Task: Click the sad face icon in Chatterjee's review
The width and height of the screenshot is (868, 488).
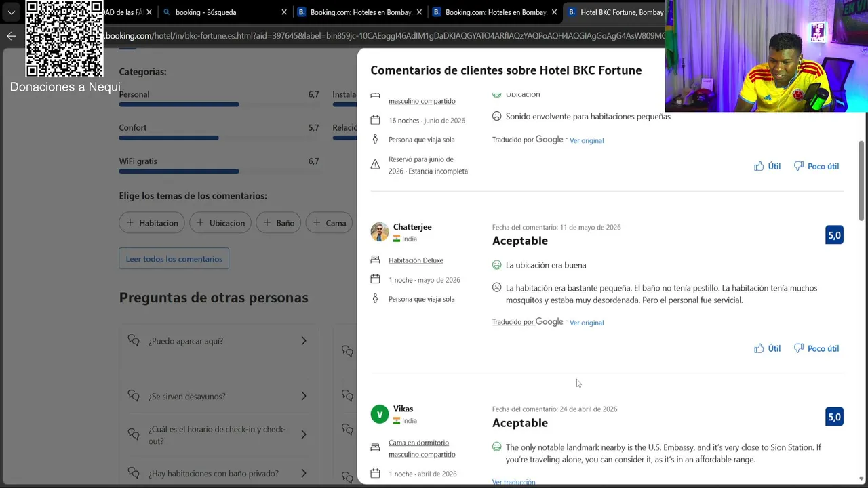Action: pyautogui.click(x=496, y=287)
